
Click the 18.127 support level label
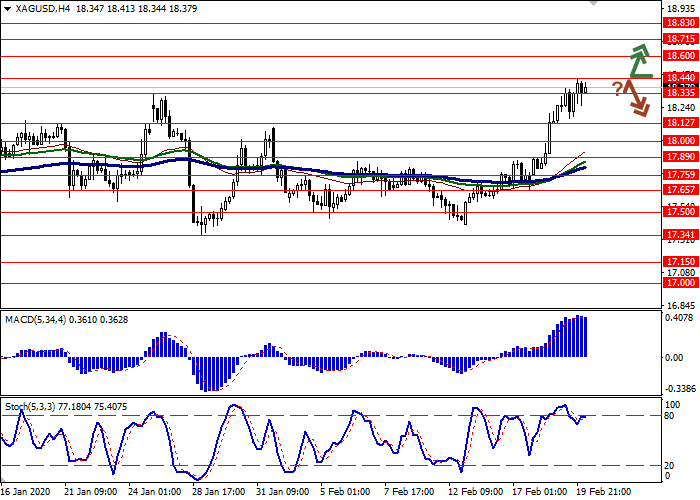(x=680, y=124)
